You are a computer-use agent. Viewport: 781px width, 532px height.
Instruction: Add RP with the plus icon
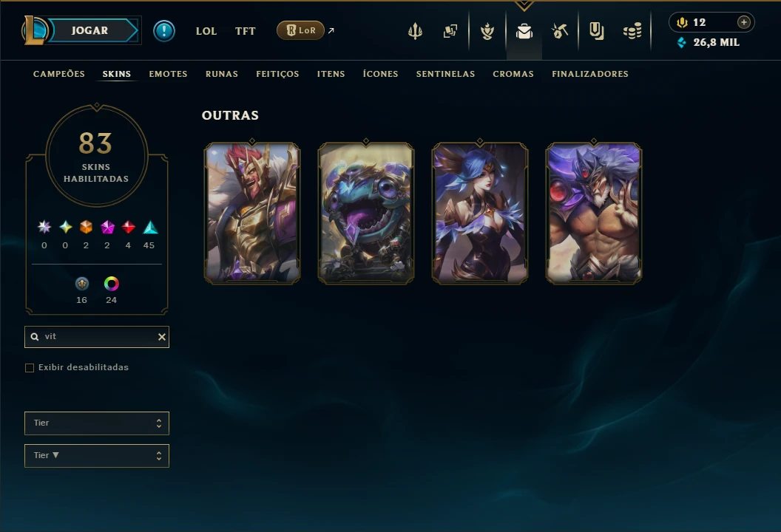pos(743,22)
